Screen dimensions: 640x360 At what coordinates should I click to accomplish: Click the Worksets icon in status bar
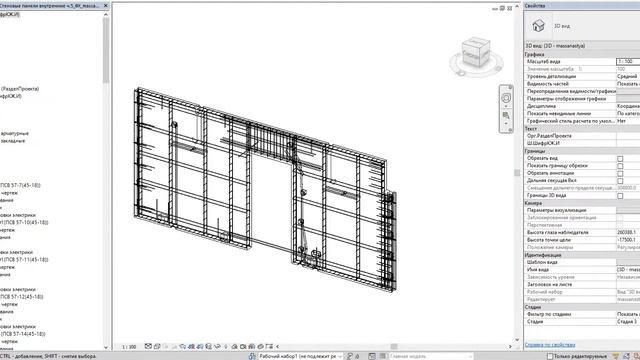click(x=252, y=356)
